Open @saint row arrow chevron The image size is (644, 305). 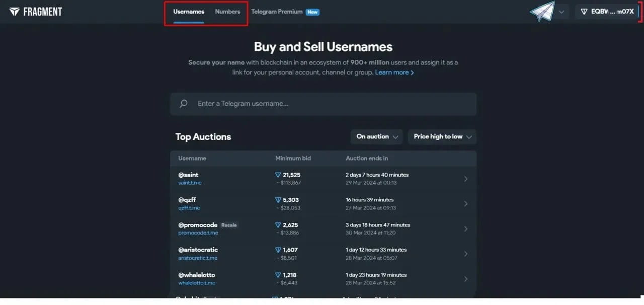pyautogui.click(x=465, y=179)
